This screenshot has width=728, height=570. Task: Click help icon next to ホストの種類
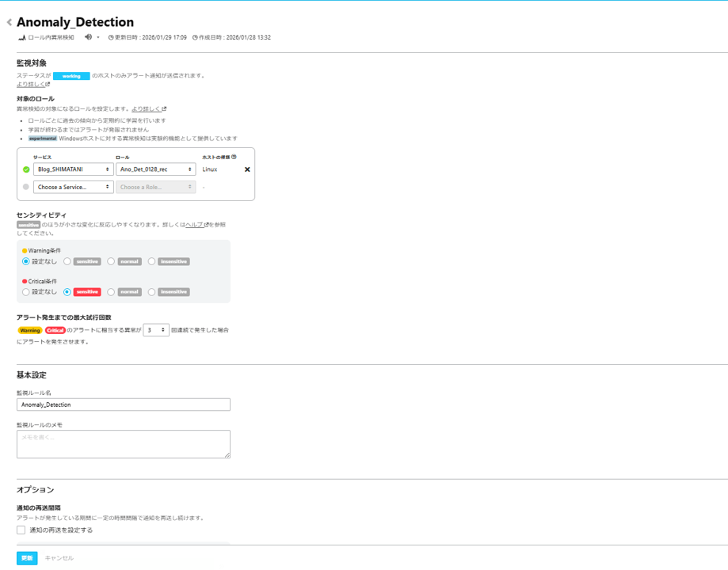pyautogui.click(x=234, y=158)
